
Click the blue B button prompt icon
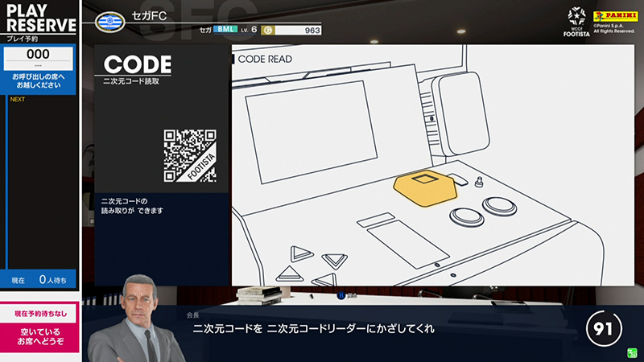341,295
